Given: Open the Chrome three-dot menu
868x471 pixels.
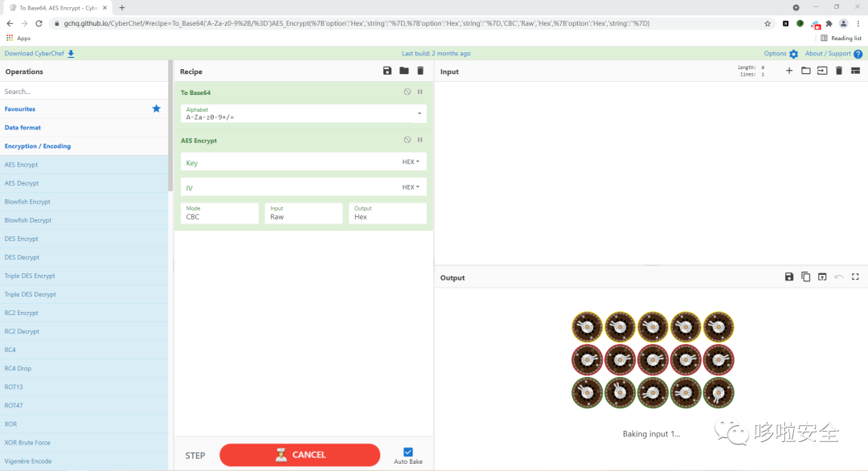Looking at the screenshot, I should [x=858, y=23].
